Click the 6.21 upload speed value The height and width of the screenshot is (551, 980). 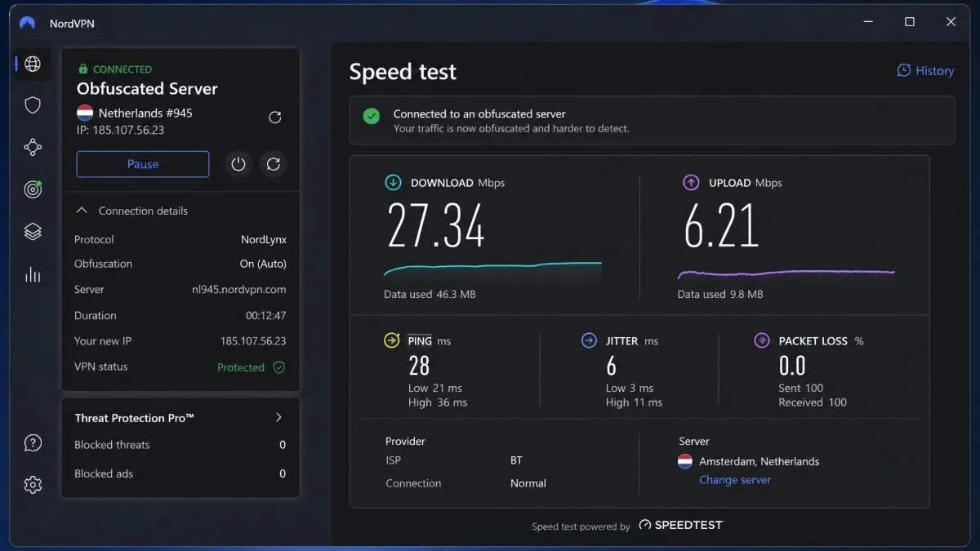tap(722, 225)
